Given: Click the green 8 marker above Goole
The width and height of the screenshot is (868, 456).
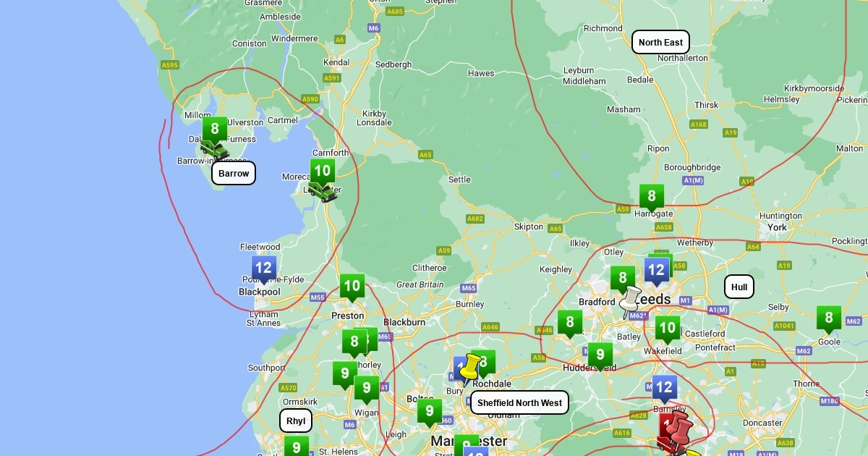Looking at the screenshot, I should click(x=828, y=318).
